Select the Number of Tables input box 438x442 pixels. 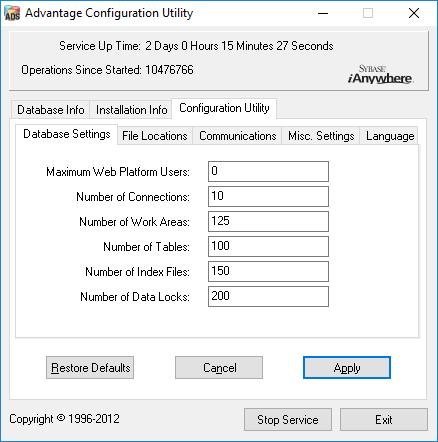(x=268, y=246)
